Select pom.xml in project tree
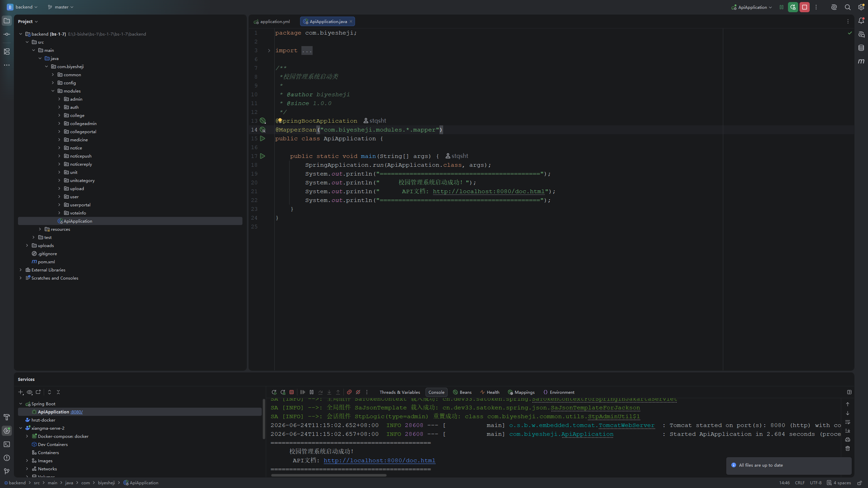 (46, 262)
